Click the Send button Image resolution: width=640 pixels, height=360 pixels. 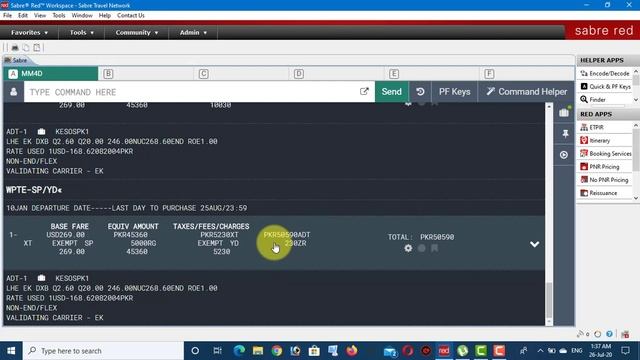click(391, 92)
